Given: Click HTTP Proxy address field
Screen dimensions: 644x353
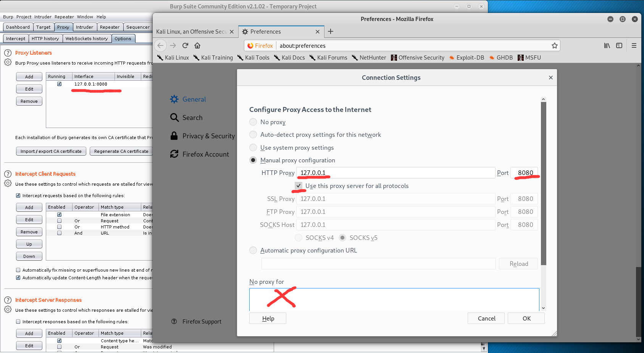Looking at the screenshot, I should click(396, 173).
